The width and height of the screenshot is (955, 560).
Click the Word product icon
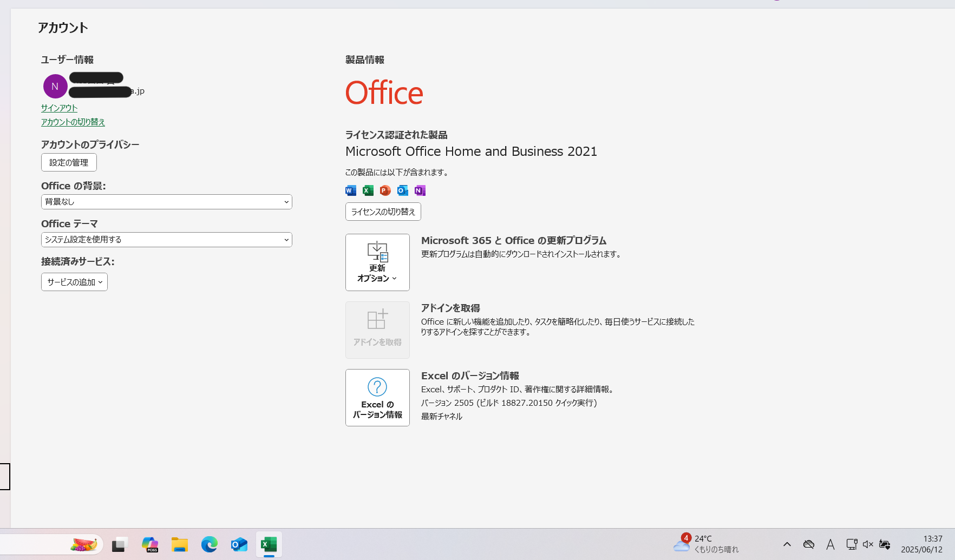351,190
